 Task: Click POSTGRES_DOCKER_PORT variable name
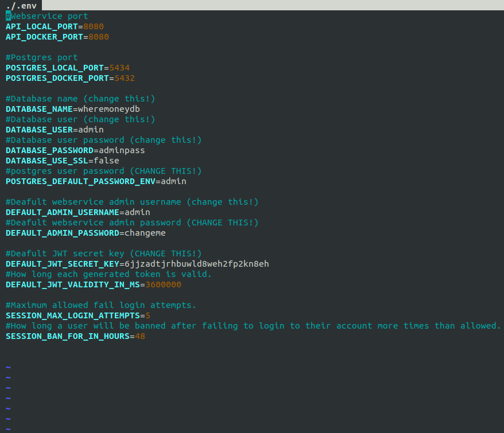click(57, 78)
